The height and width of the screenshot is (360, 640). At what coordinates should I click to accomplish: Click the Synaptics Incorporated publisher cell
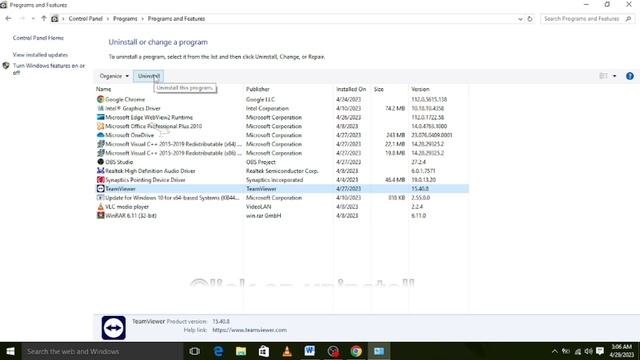(x=274, y=180)
